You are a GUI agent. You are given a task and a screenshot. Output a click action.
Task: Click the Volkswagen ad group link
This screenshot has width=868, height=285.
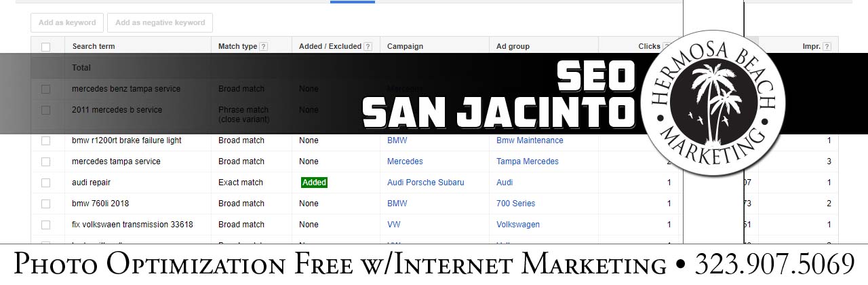pyautogui.click(x=517, y=225)
